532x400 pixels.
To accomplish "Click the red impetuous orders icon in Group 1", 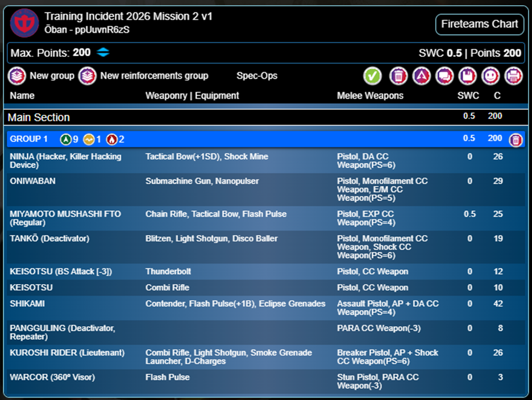I will click(x=111, y=139).
